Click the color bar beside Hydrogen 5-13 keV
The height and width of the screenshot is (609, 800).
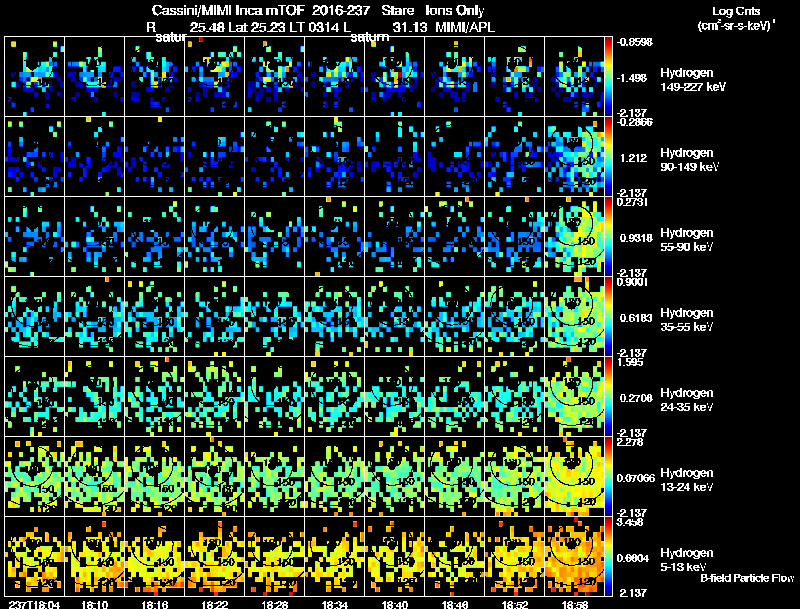click(x=610, y=556)
